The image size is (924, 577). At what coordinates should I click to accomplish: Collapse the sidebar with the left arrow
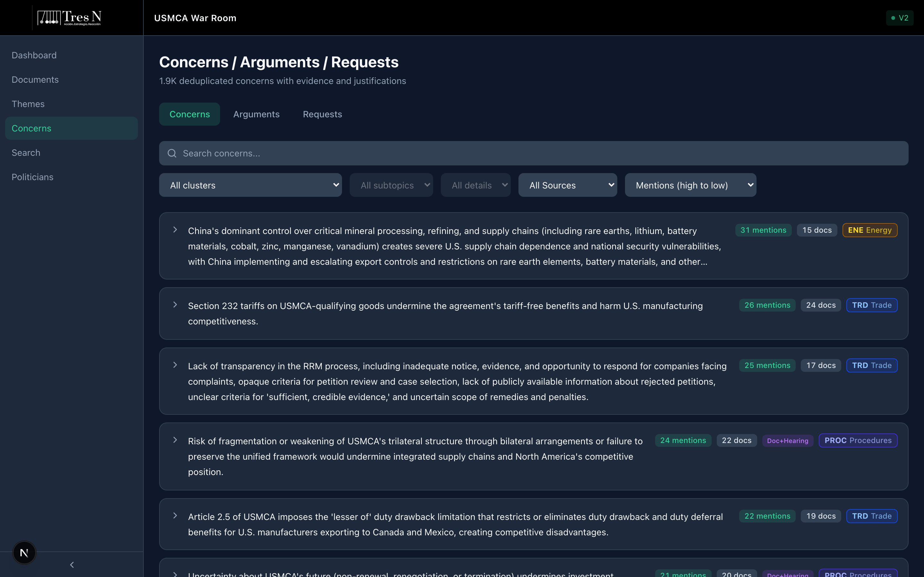point(72,564)
